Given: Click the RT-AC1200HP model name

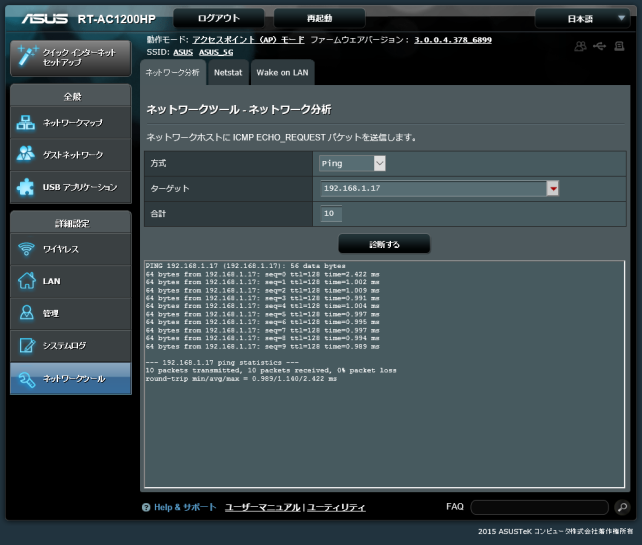Looking at the screenshot, I should click(116, 19).
